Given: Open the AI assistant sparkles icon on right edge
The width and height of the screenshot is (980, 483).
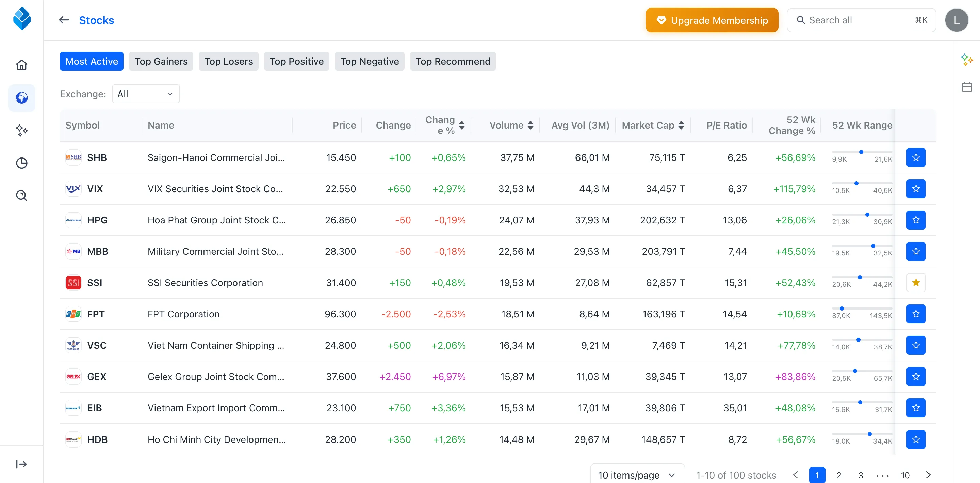Looking at the screenshot, I should 967,60.
